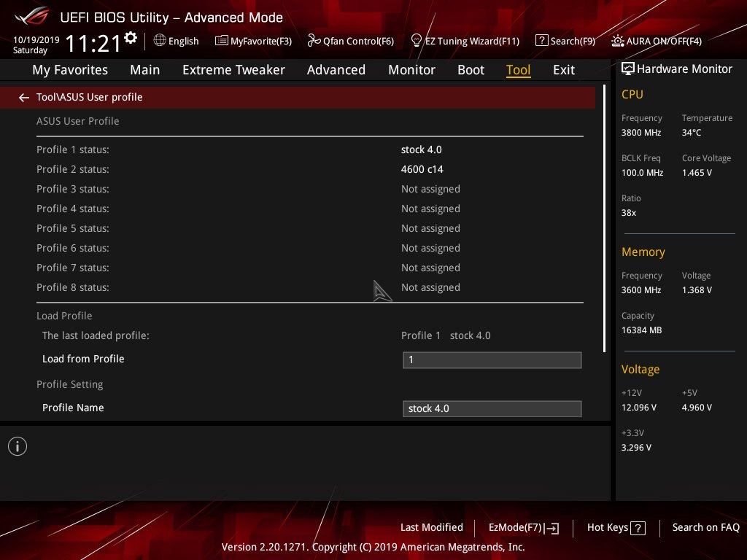The image size is (747, 560).
Task: Click memory frequency value 3600 MHz
Action: pyautogui.click(x=641, y=289)
